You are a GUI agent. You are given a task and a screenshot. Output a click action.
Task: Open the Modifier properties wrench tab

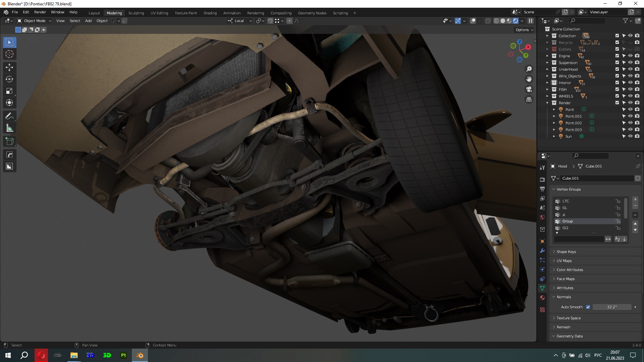click(x=542, y=251)
